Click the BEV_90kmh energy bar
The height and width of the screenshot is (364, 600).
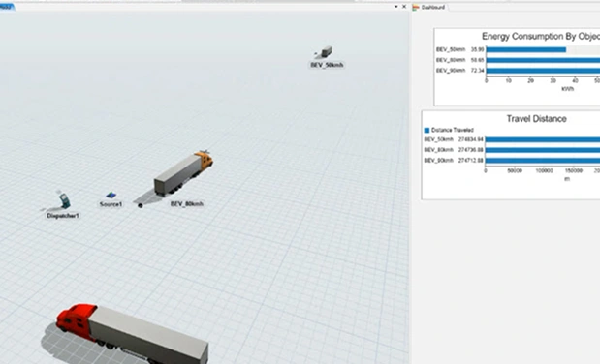coord(543,71)
